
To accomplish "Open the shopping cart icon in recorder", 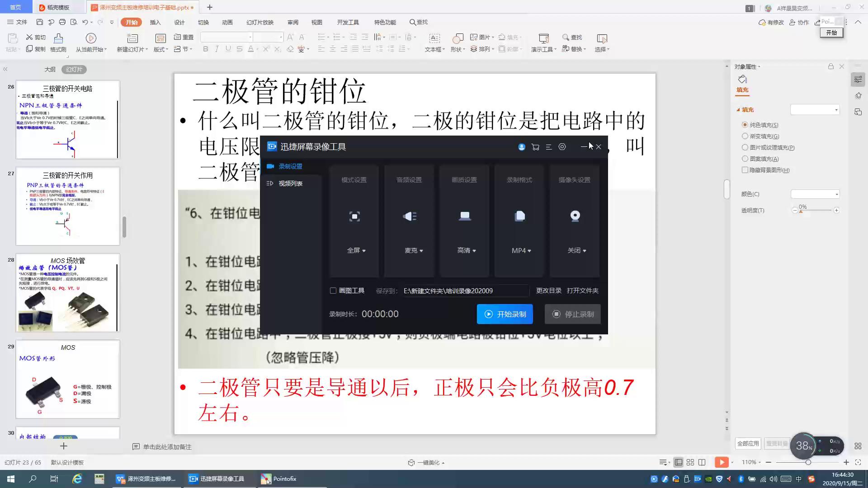I will (x=535, y=147).
